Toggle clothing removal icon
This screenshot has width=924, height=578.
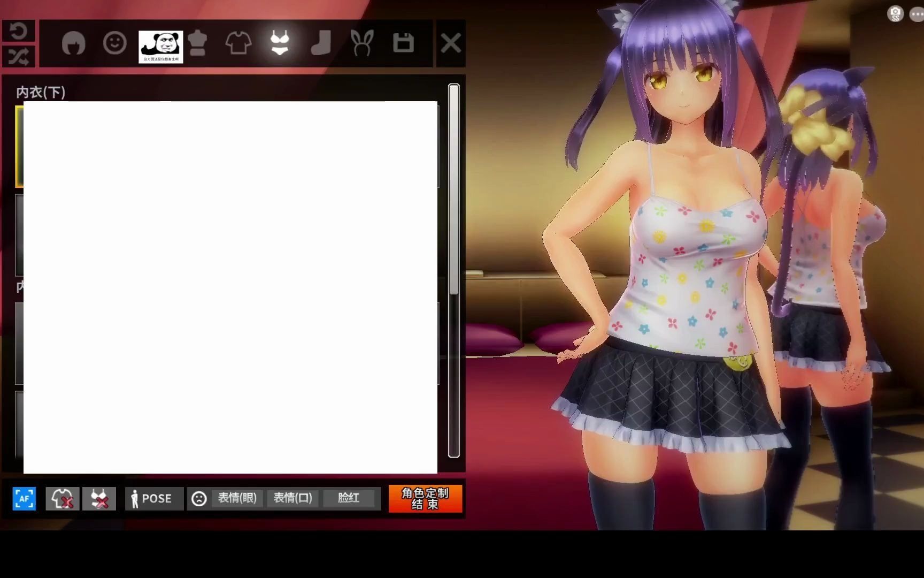[62, 499]
